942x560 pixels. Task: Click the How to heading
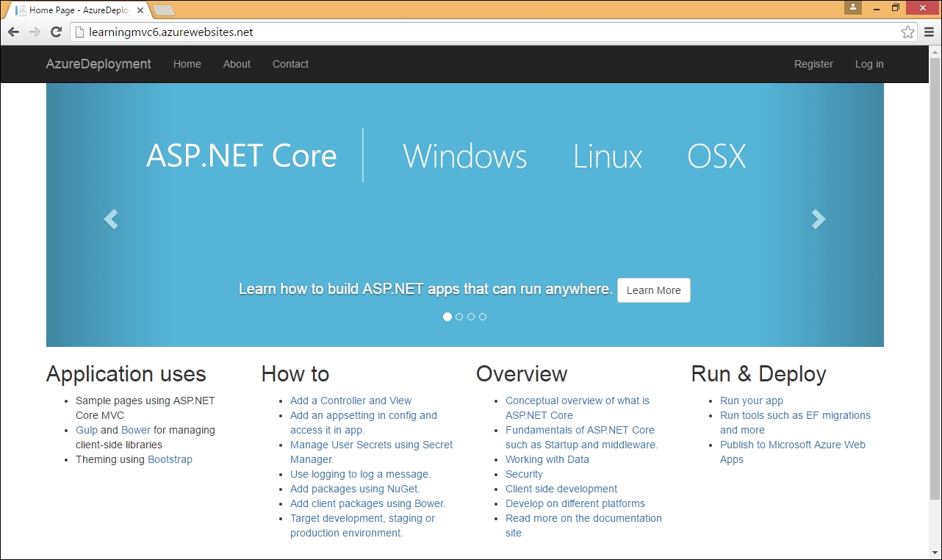click(295, 374)
